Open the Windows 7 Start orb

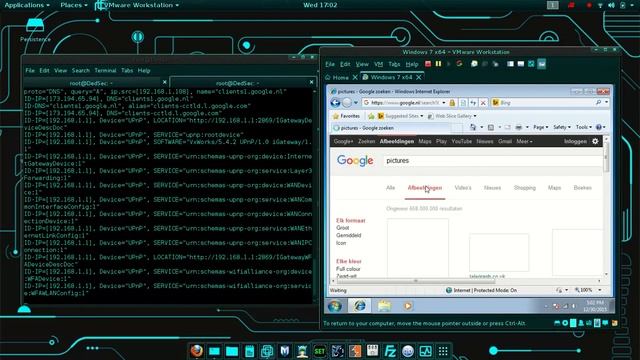(x=335, y=306)
